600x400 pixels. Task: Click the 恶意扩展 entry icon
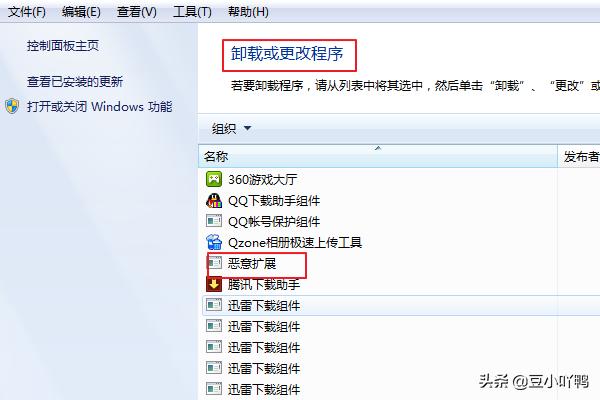pyautogui.click(x=215, y=263)
